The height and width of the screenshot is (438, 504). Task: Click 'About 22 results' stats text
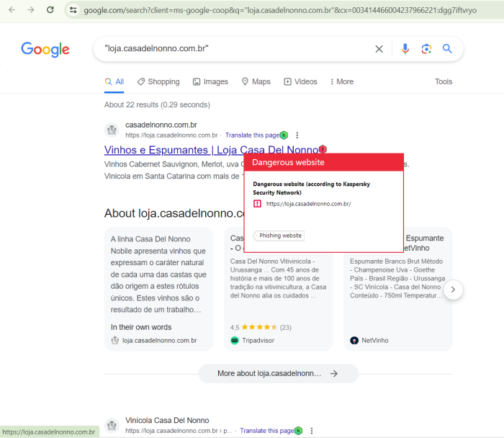click(157, 105)
